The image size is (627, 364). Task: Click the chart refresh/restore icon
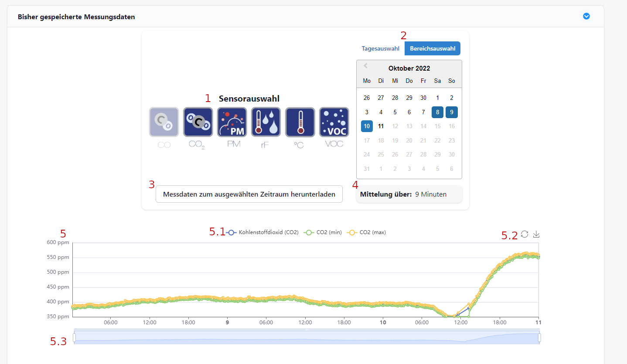pyautogui.click(x=525, y=234)
